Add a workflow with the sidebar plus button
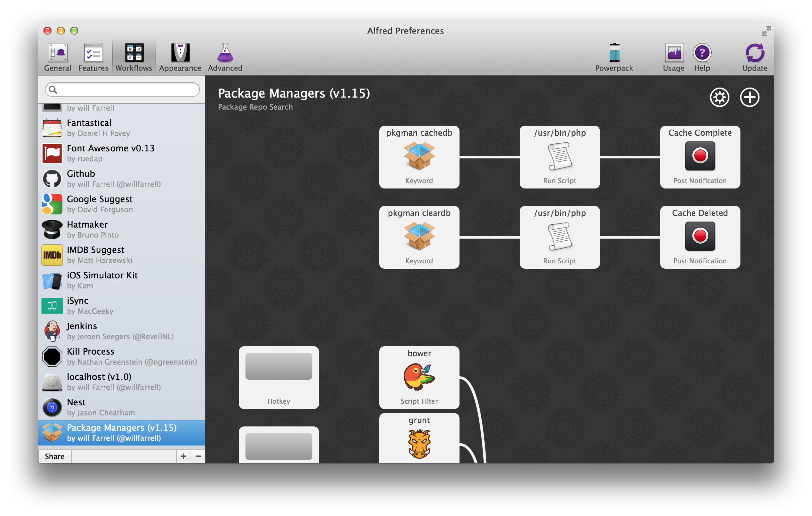 pos(184,456)
